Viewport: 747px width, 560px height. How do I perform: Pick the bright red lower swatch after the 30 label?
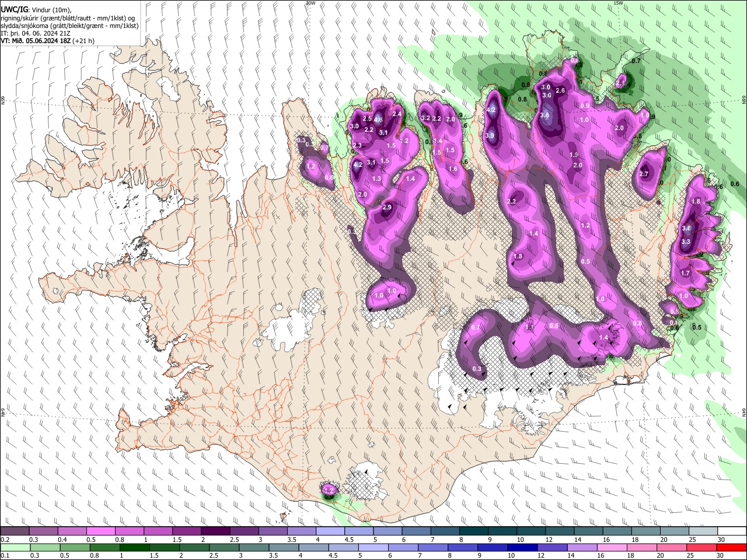tap(731, 548)
